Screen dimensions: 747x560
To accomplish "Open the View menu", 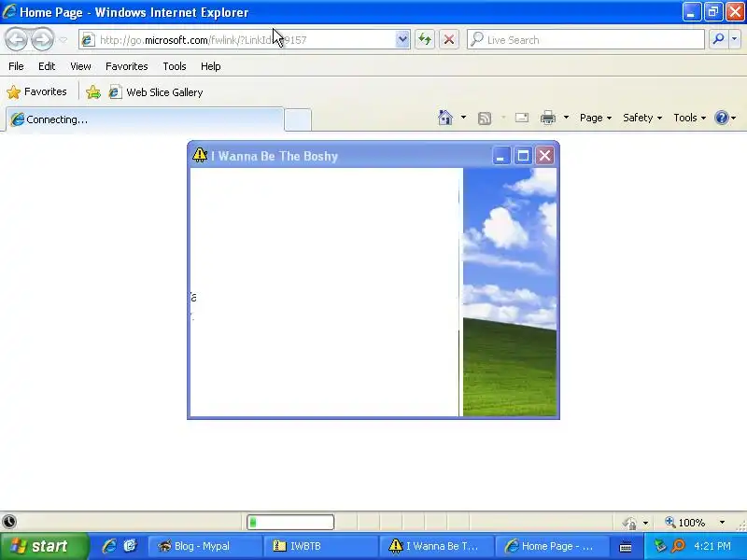I will [80, 66].
